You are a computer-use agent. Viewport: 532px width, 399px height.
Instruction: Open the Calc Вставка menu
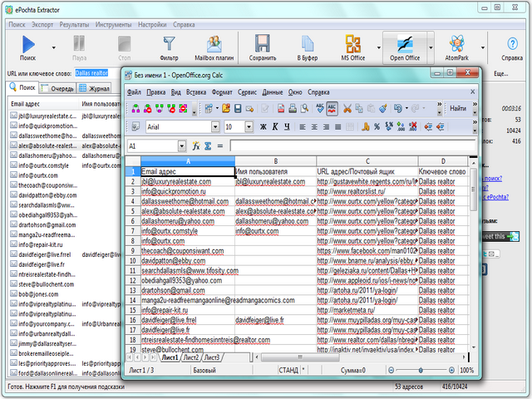(x=196, y=92)
